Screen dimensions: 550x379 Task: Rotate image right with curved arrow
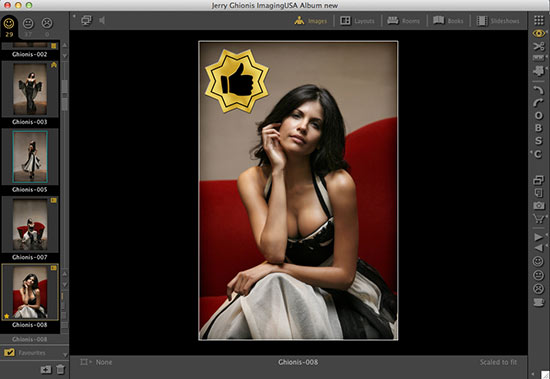tap(538, 102)
